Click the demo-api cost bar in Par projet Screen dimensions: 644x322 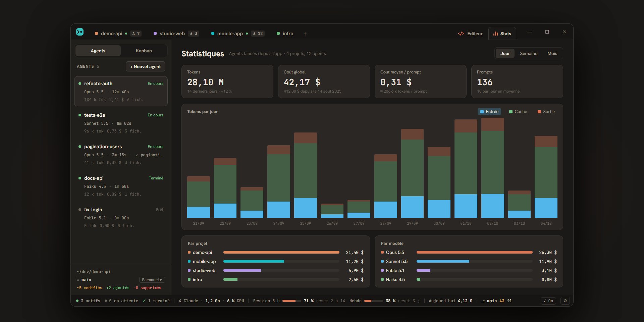point(281,252)
